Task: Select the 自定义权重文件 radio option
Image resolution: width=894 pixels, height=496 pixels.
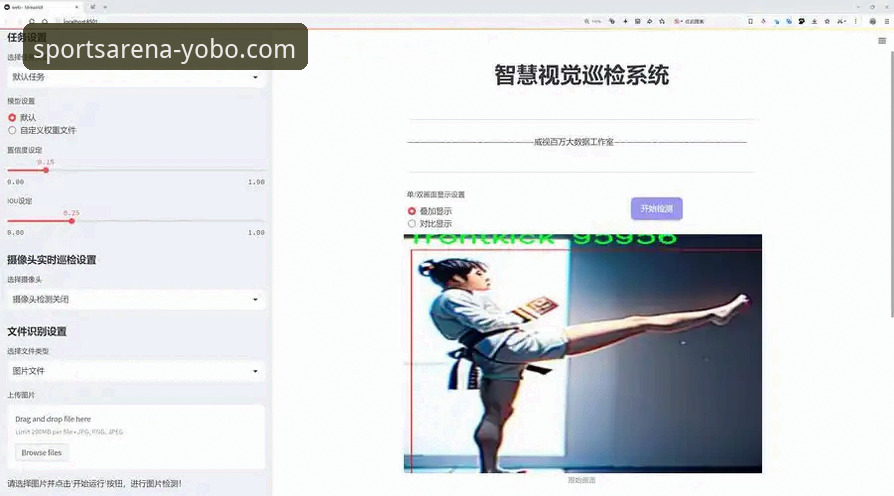Action: pyautogui.click(x=12, y=131)
